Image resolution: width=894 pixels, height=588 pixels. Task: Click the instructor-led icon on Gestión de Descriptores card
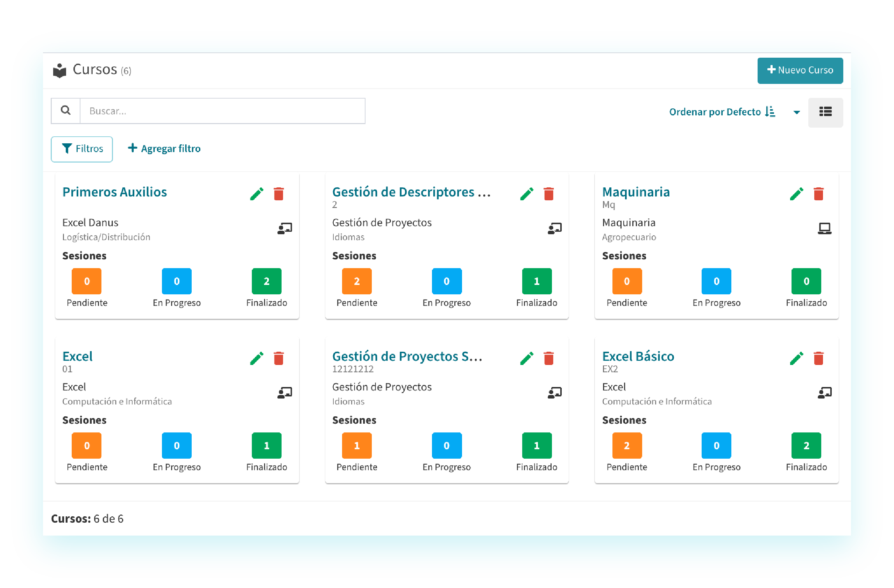pyautogui.click(x=555, y=228)
